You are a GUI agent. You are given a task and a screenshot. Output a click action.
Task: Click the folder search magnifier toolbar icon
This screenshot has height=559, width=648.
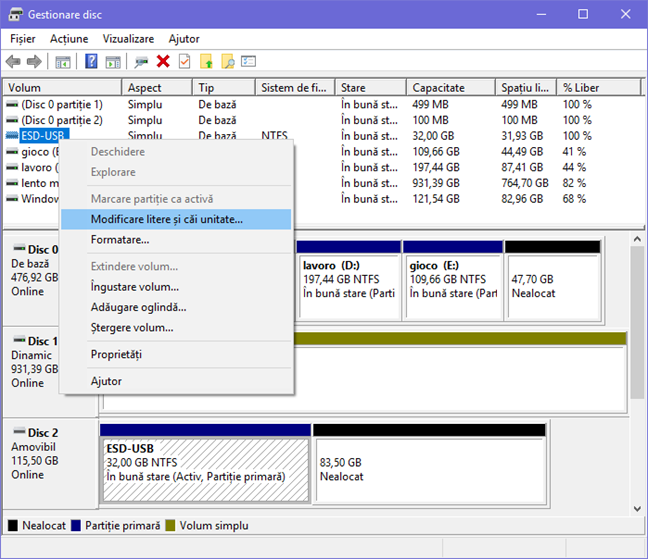pos(228,62)
